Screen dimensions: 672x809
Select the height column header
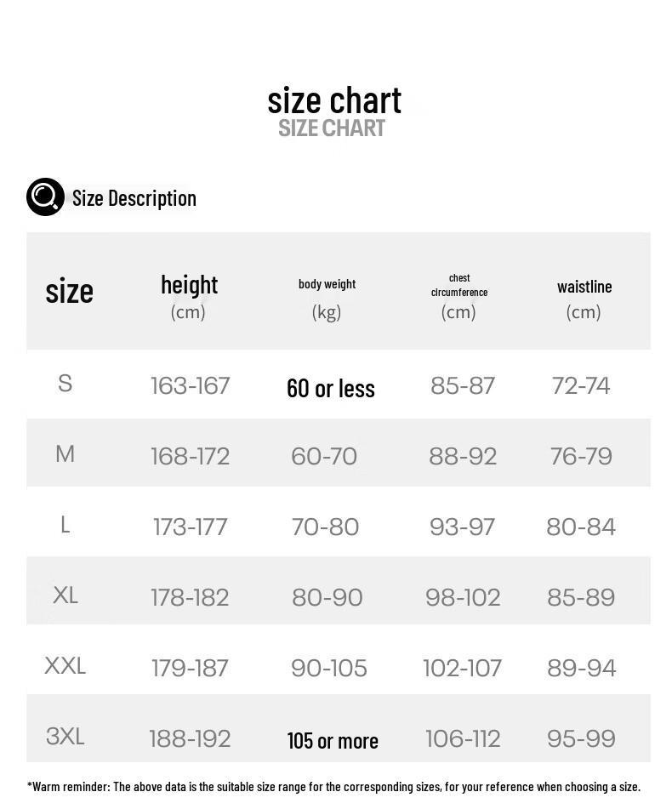coord(189,285)
